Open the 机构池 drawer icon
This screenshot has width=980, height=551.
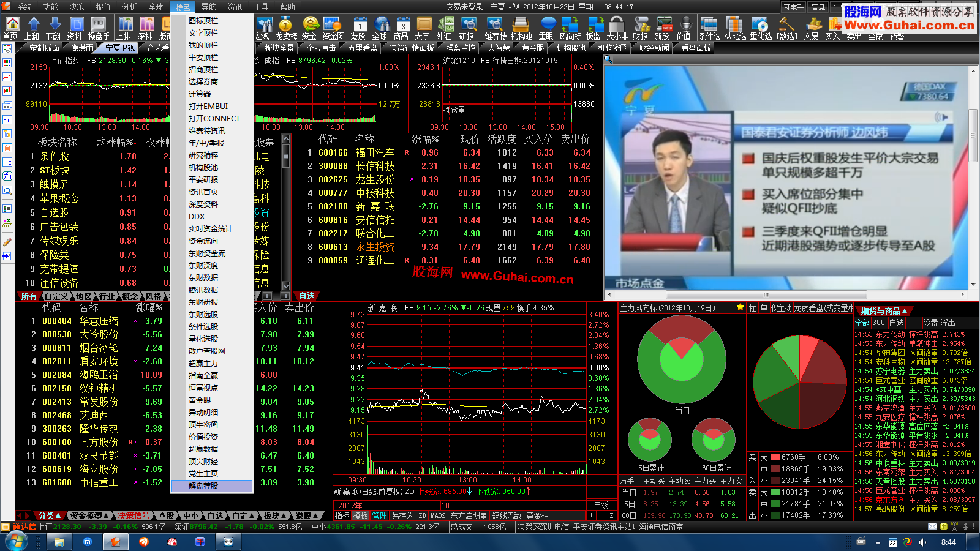pyautogui.click(x=521, y=28)
